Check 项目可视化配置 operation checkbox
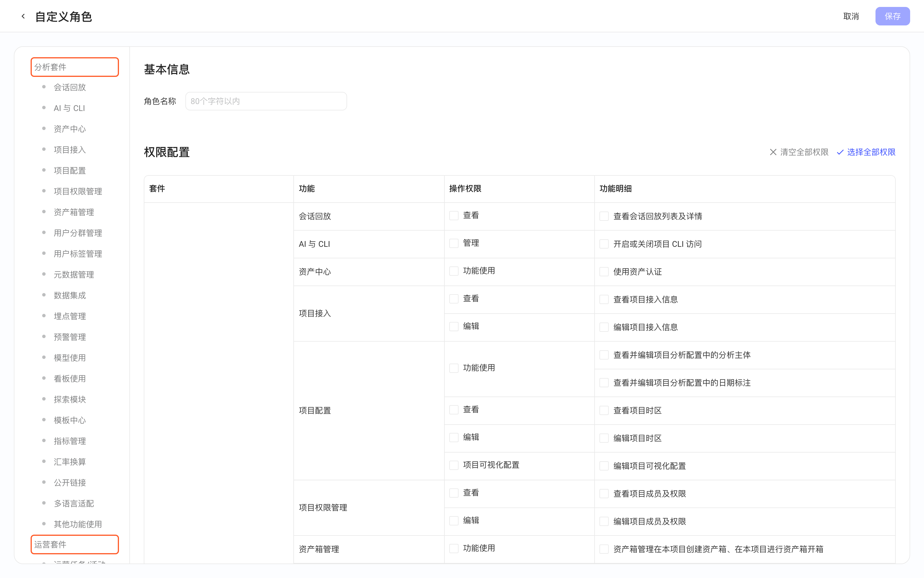 point(454,465)
